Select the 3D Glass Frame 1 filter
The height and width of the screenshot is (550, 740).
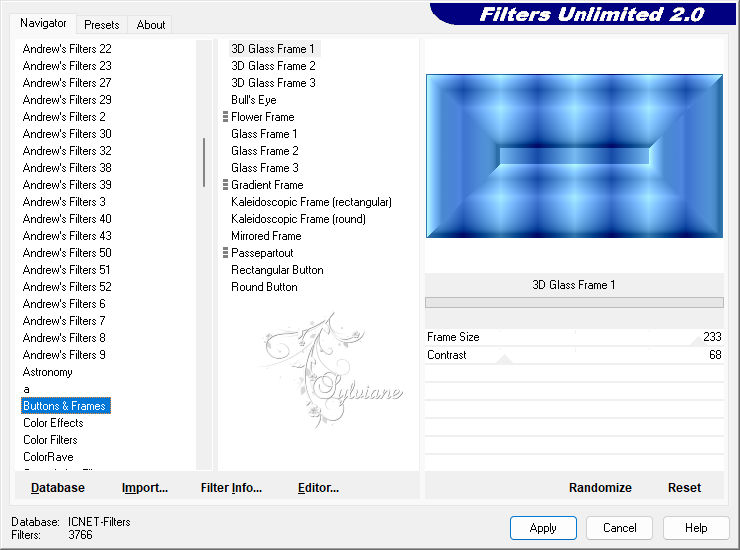273,49
